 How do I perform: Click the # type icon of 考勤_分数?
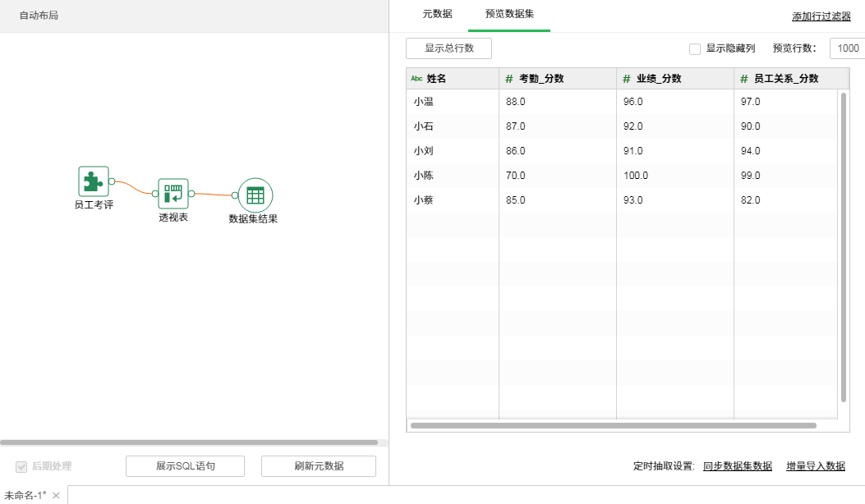click(509, 79)
